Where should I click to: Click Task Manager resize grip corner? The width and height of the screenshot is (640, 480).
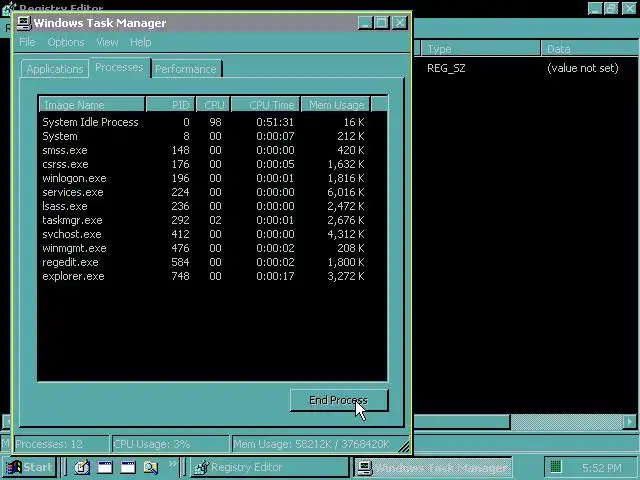tap(404, 447)
